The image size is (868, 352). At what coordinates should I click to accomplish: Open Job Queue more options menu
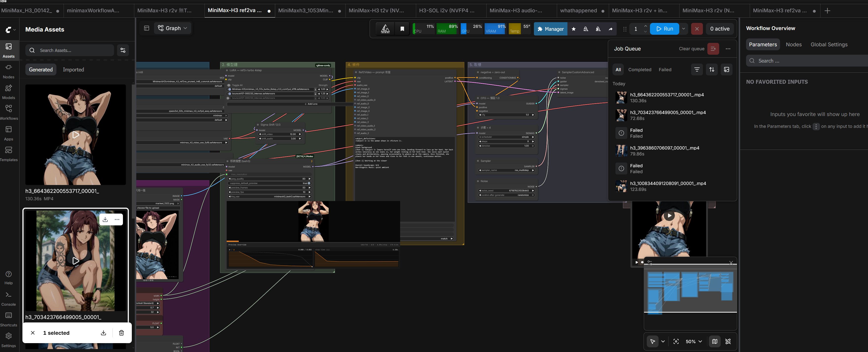(728, 49)
